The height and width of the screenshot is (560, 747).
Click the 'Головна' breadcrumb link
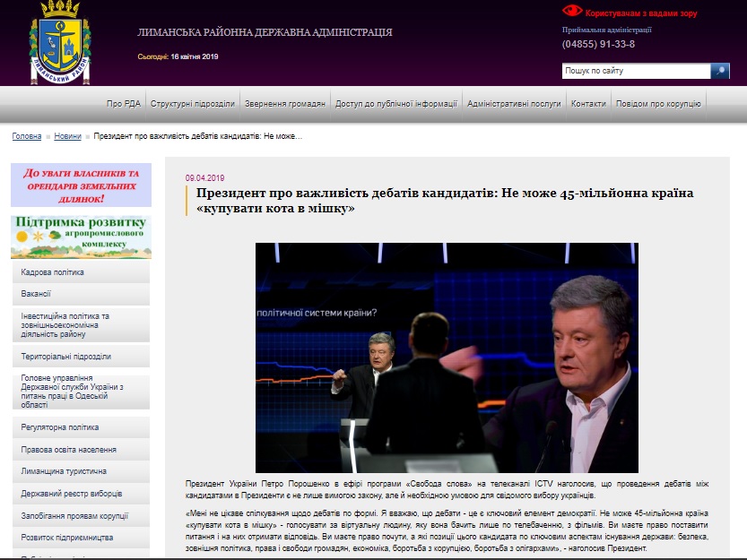click(x=27, y=137)
